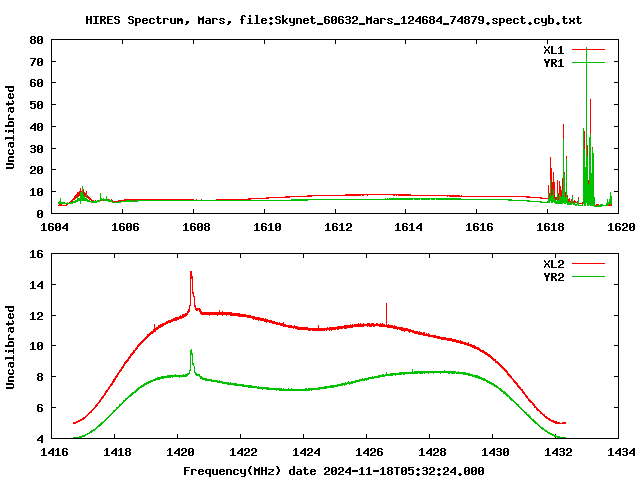Click the YR1 legend label

tap(553, 63)
